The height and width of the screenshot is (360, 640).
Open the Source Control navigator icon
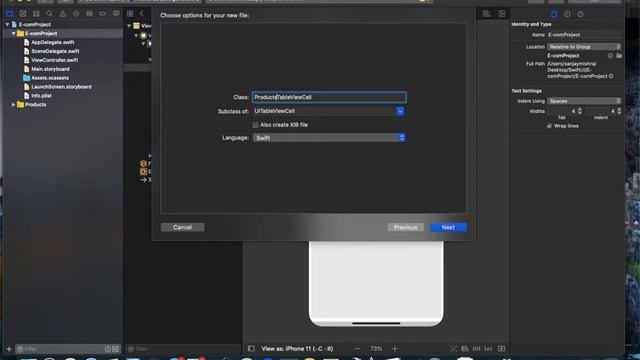[x=23, y=13]
